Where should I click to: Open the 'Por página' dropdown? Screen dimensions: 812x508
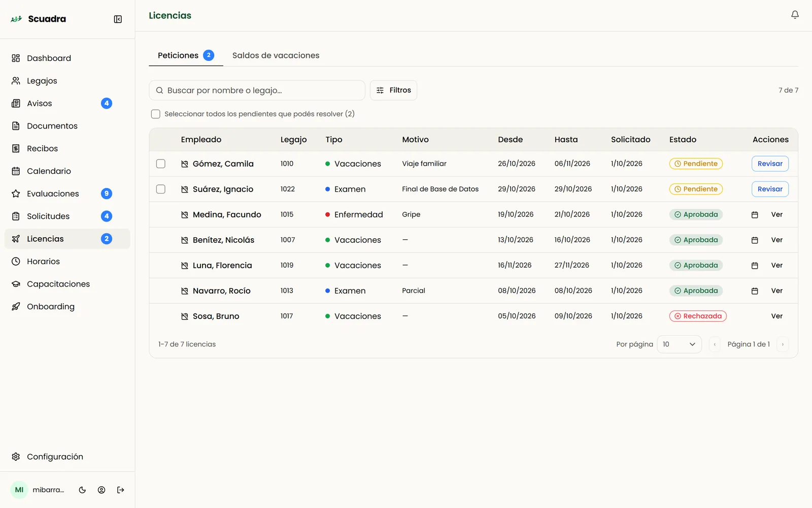(679, 344)
